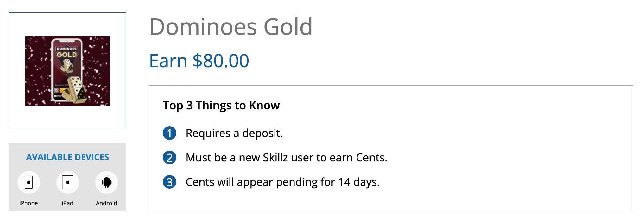Select the Android label text
This screenshot has width=644, height=222.
pos(107,203)
